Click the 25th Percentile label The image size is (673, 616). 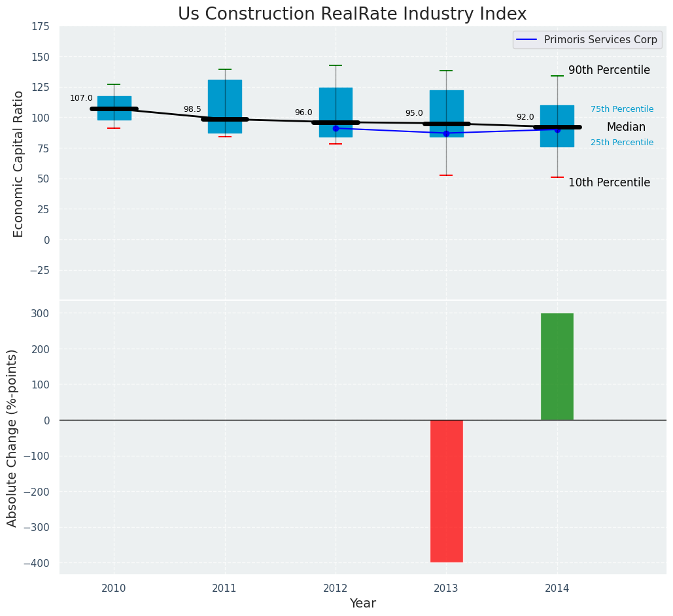[622, 143]
